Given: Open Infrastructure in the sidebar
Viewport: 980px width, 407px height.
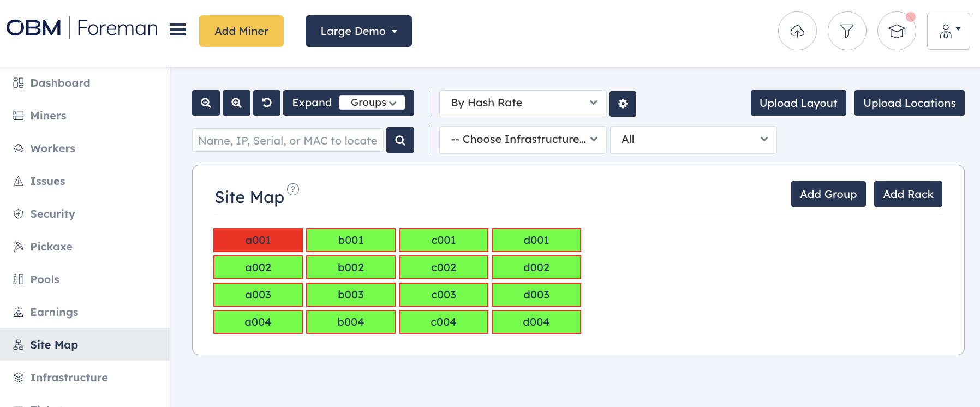Looking at the screenshot, I should click(x=85, y=378).
